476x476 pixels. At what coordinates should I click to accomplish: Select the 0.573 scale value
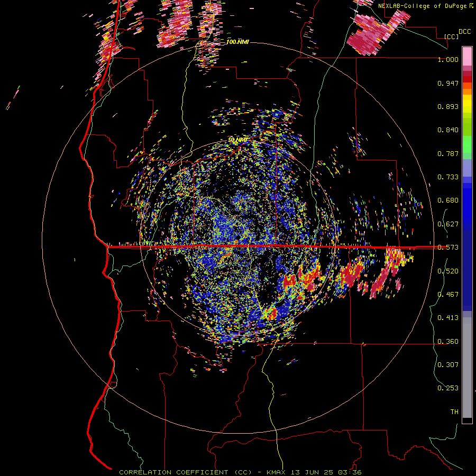coord(448,248)
